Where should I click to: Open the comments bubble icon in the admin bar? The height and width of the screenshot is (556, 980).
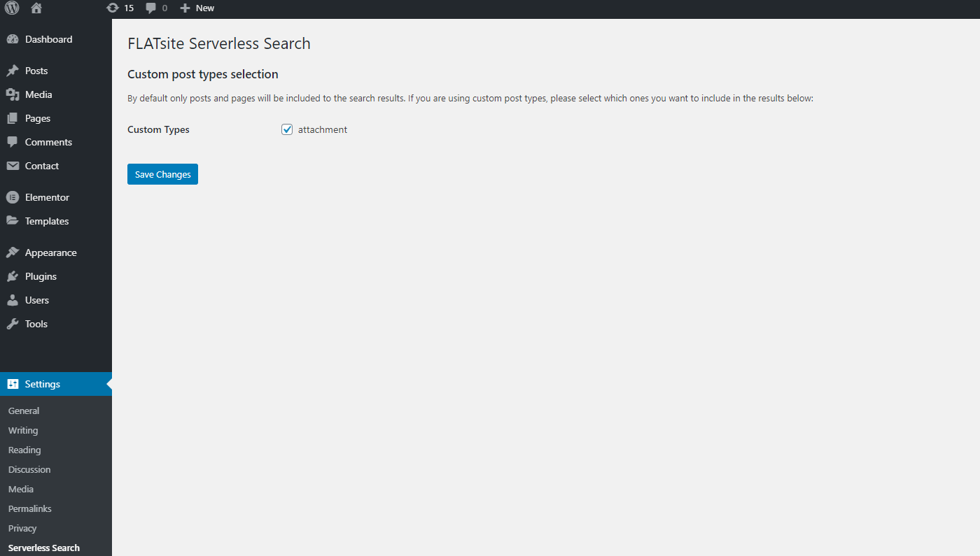coord(150,8)
